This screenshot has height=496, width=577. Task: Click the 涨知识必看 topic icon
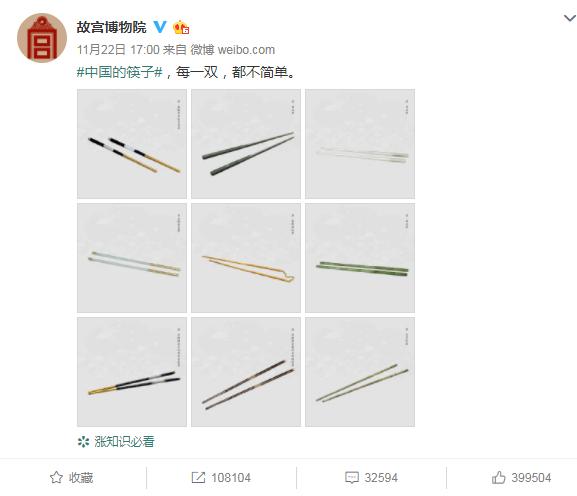[x=84, y=442]
